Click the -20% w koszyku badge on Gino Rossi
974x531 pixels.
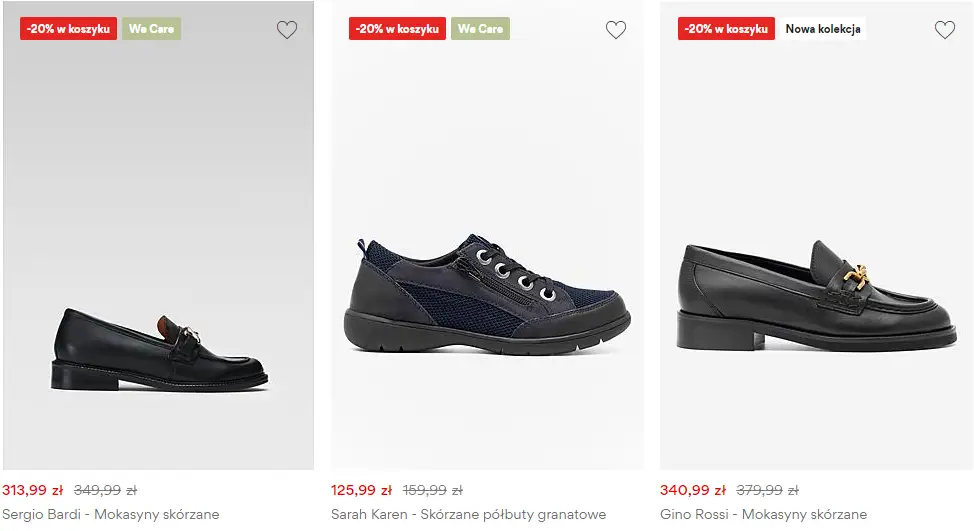tap(726, 29)
